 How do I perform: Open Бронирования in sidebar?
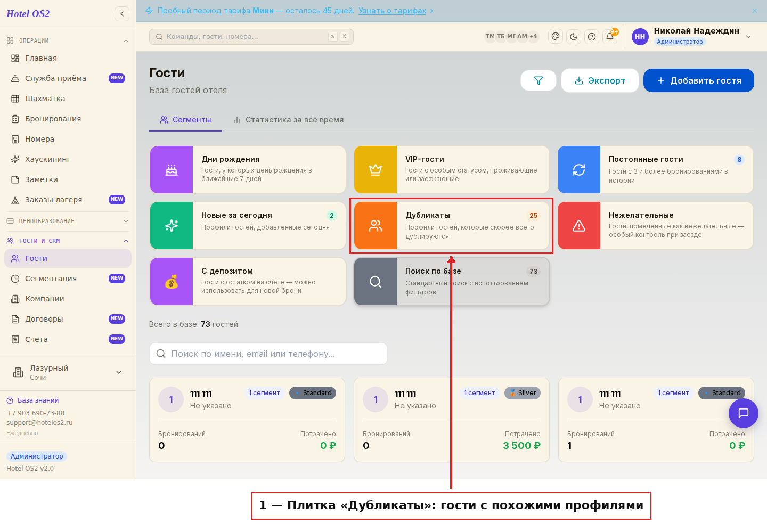click(68, 119)
